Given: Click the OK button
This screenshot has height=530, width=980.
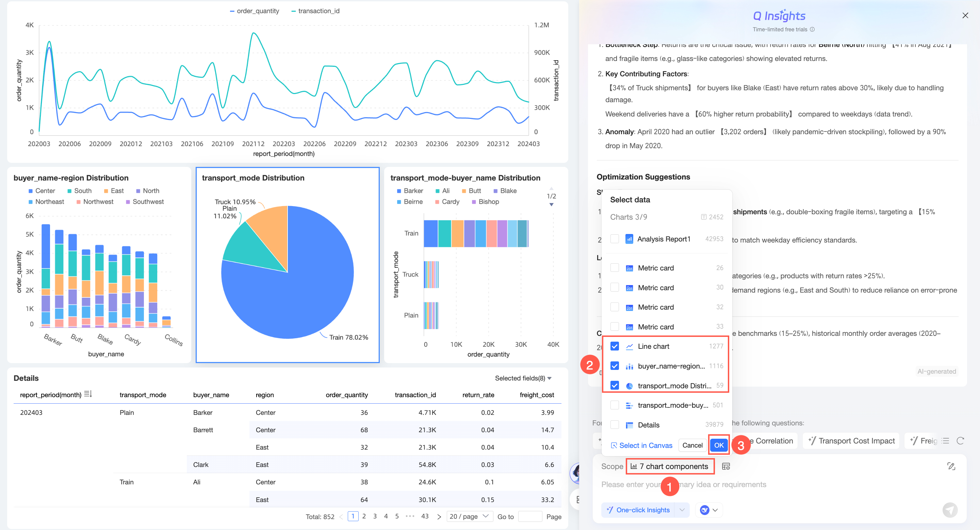Looking at the screenshot, I should 718,445.
